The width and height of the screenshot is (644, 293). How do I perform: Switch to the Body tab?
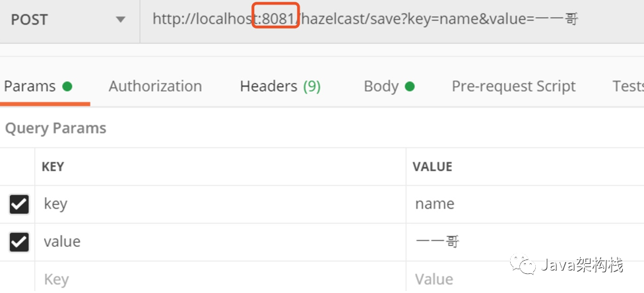(389, 86)
